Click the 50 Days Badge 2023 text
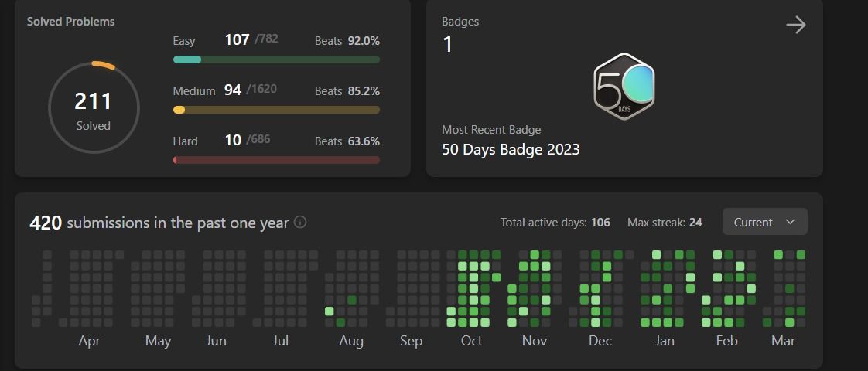The height and width of the screenshot is (371, 868). pos(511,149)
